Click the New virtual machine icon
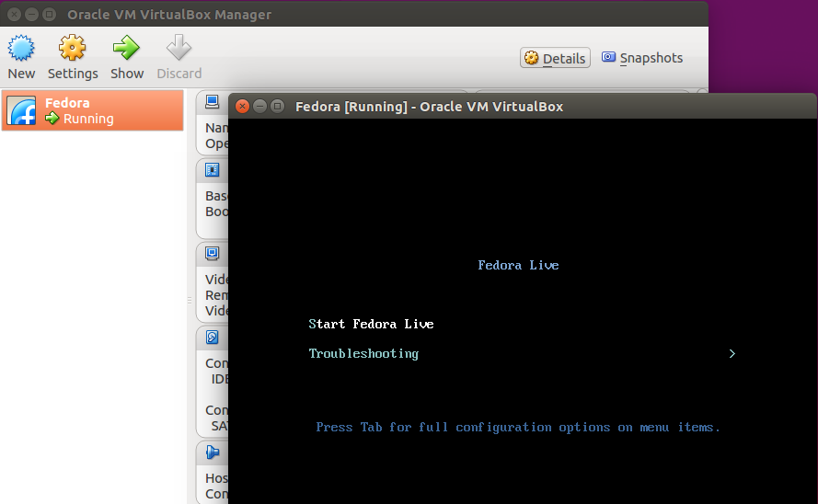The height and width of the screenshot is (504, 818). pos(21,48)
